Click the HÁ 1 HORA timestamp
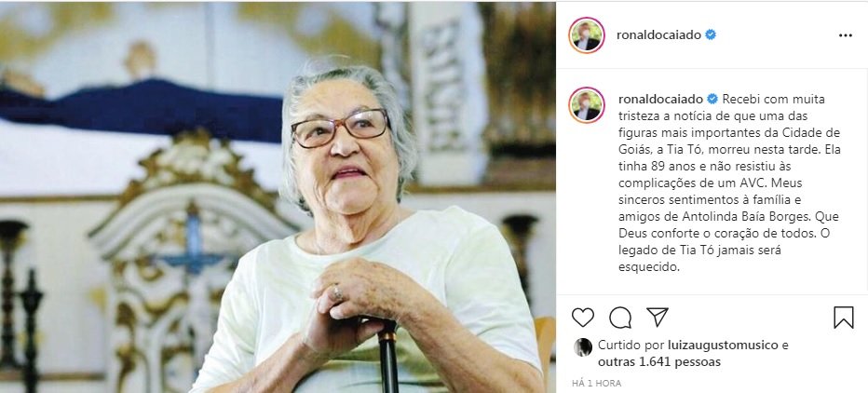 click(x=596, y=383)
